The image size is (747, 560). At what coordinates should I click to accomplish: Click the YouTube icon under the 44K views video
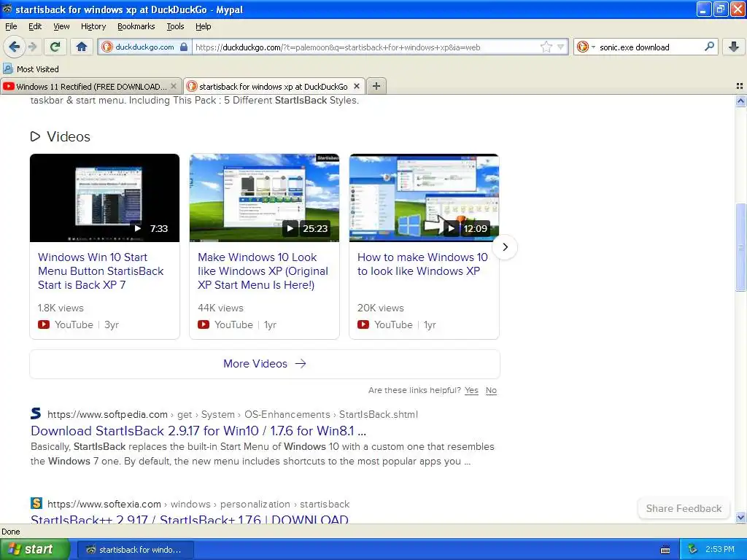pos(204,324)
